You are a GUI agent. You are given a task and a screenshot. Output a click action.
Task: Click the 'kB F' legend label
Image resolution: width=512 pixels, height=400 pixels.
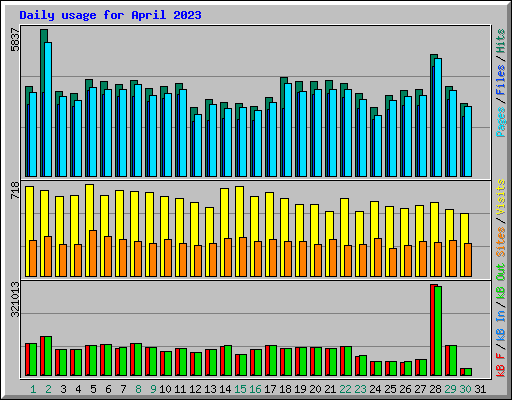(500, 365)
